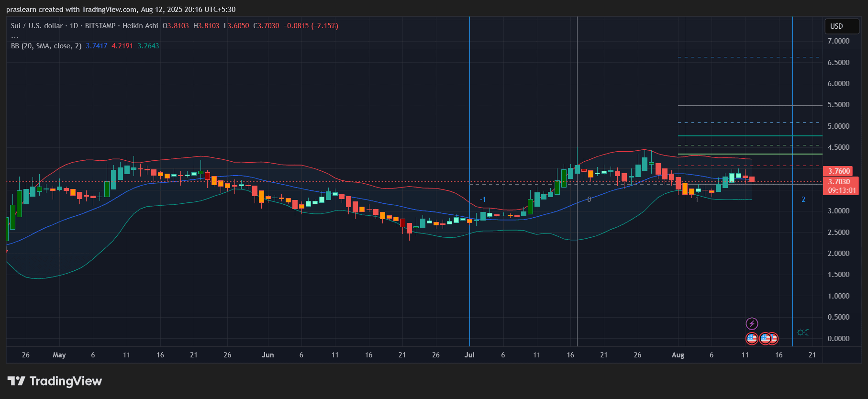868x399 pixels.
Task: Expand the three-dots legend row under symbol
Action: (15, 36)
